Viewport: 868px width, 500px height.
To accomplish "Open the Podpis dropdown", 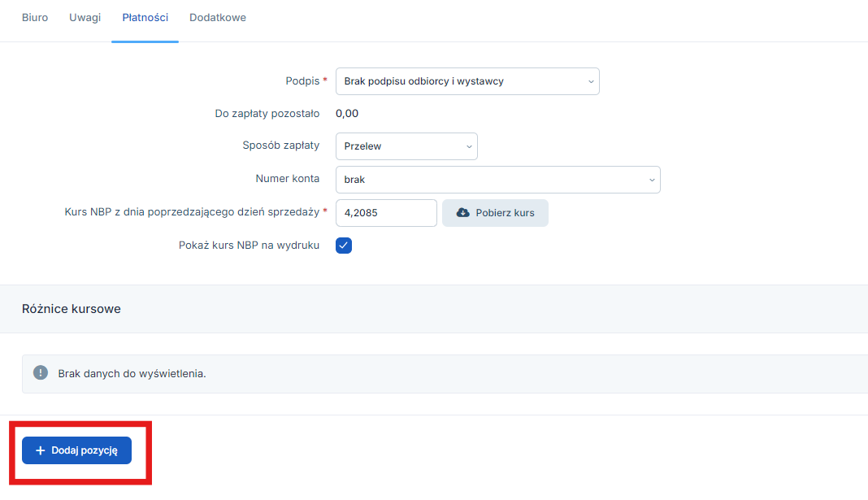I will click(467, 81).
